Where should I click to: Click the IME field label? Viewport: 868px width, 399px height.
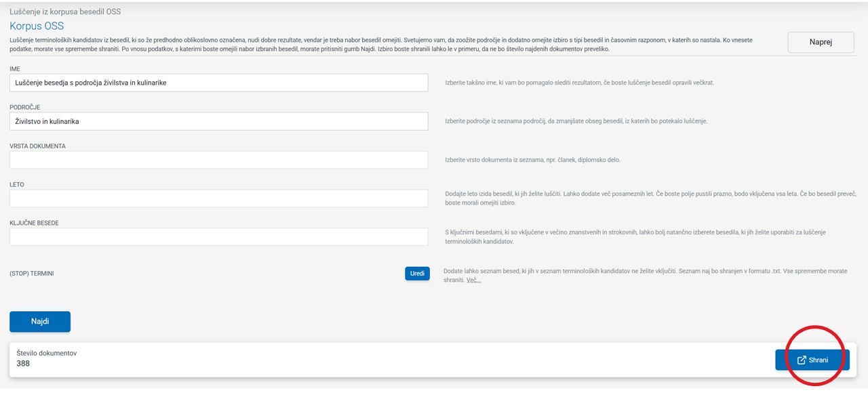(15, 69)
